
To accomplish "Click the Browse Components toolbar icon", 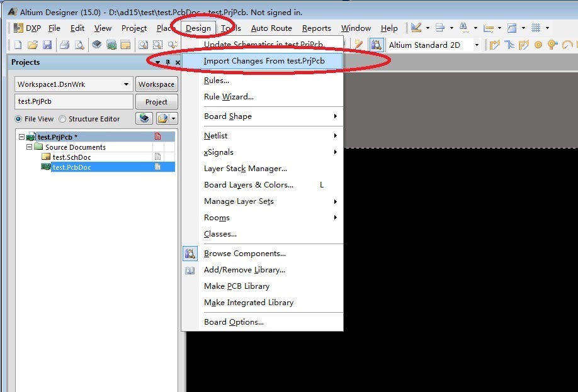I will [x=376, y=45].
